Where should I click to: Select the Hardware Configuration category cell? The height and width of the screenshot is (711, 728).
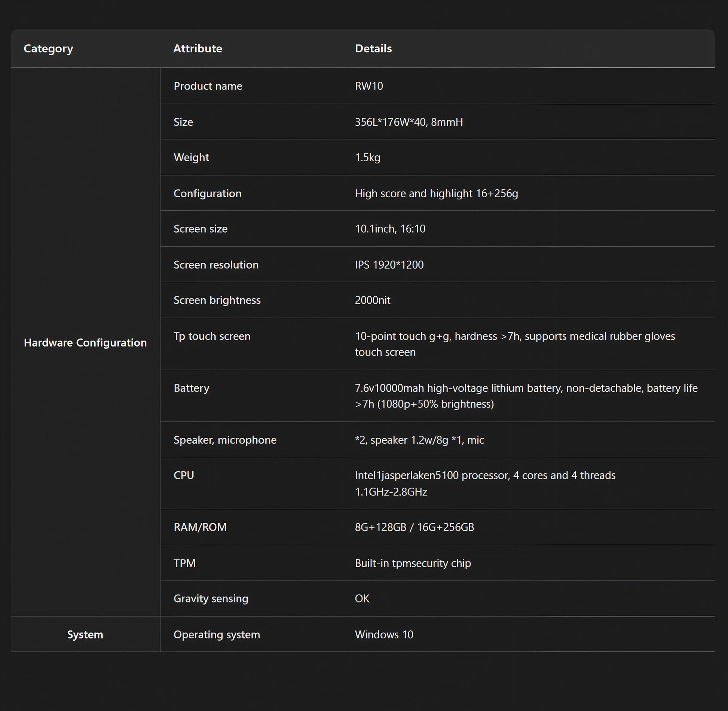click(85, 342)
